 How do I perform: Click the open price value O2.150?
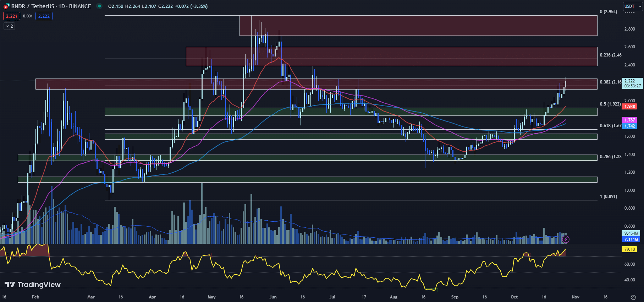pyautogui.click(x=116, y=6)
